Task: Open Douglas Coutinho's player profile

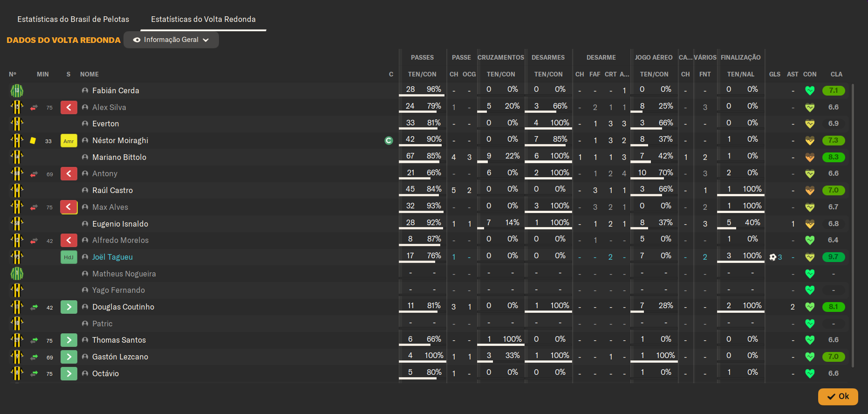Action: tap(123, 307)
